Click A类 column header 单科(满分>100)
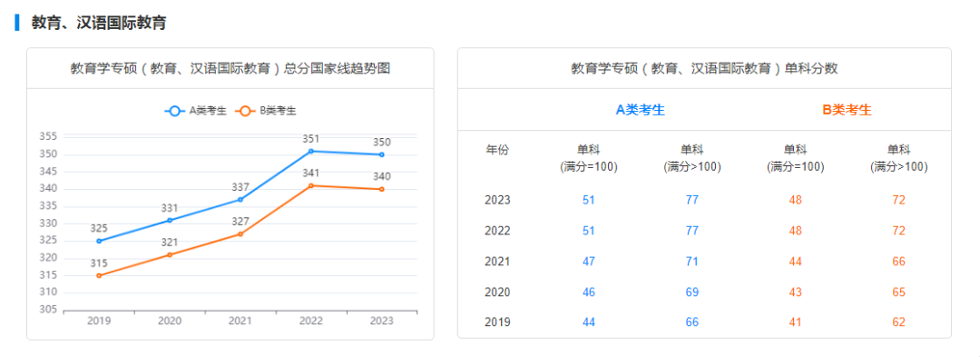This screenshot has width=980, height=357. [691, 159]
